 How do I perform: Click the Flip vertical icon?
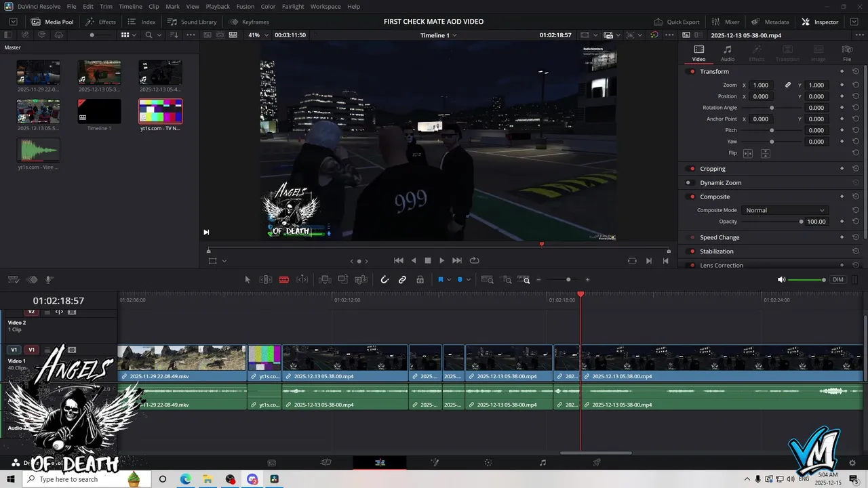[765, 153]
